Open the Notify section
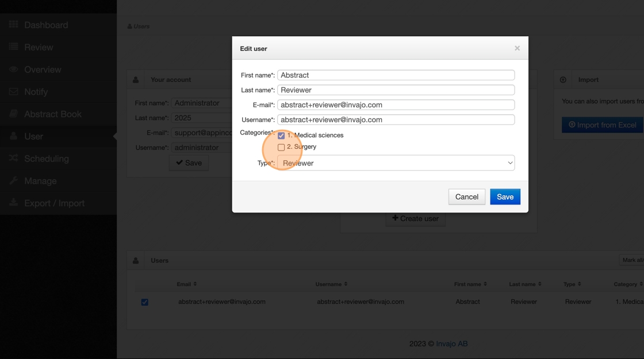Image resolution: width=644 pixels, height=359 pixels. point(58,92)
